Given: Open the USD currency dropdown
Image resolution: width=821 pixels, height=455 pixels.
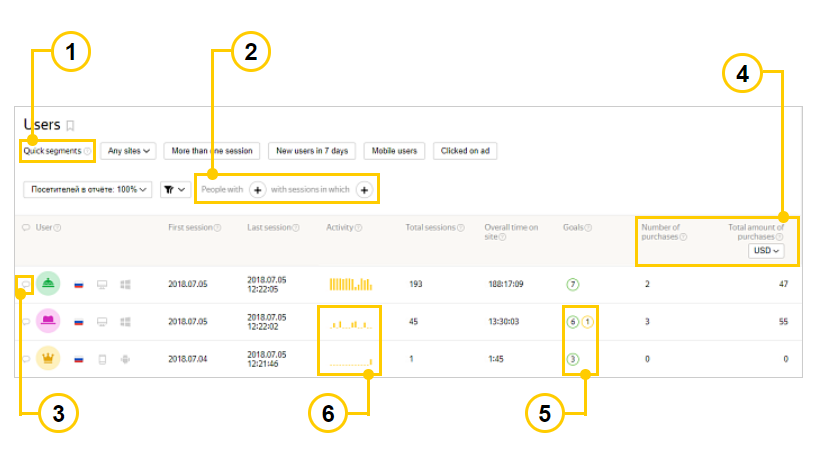Looking at the screenshot, I should click(x=769, y=252).
